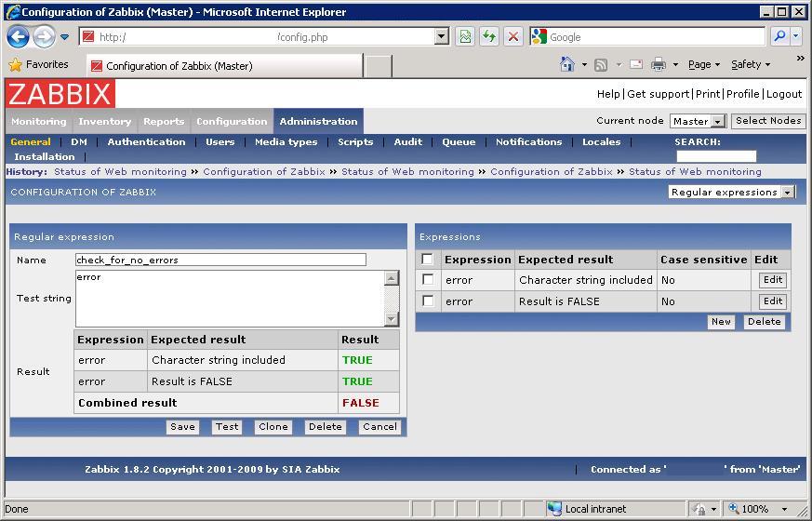Click the Google search box

(x=656, y=37)
